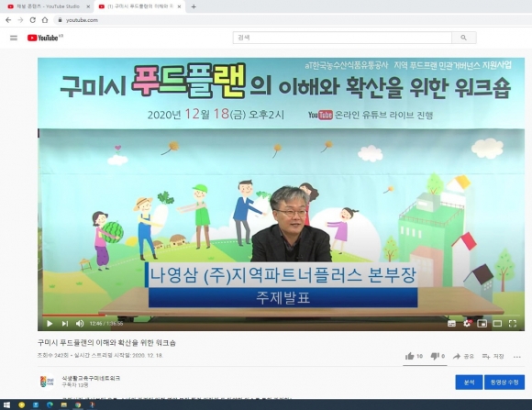The image size is (532, 410).
Task: Open the Windows Start menu
Action: click(6, 404)
